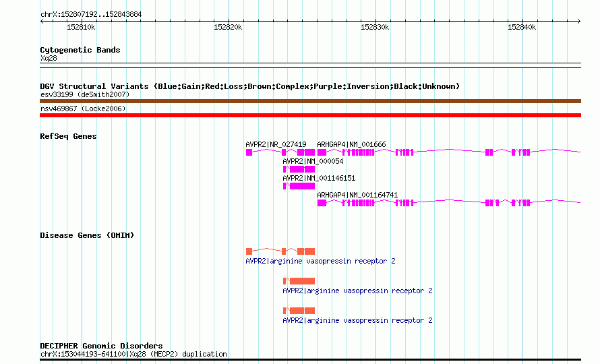Click the AVPR2 NM_000054 magenta gene glyph
600x364 pixels.
299,169
